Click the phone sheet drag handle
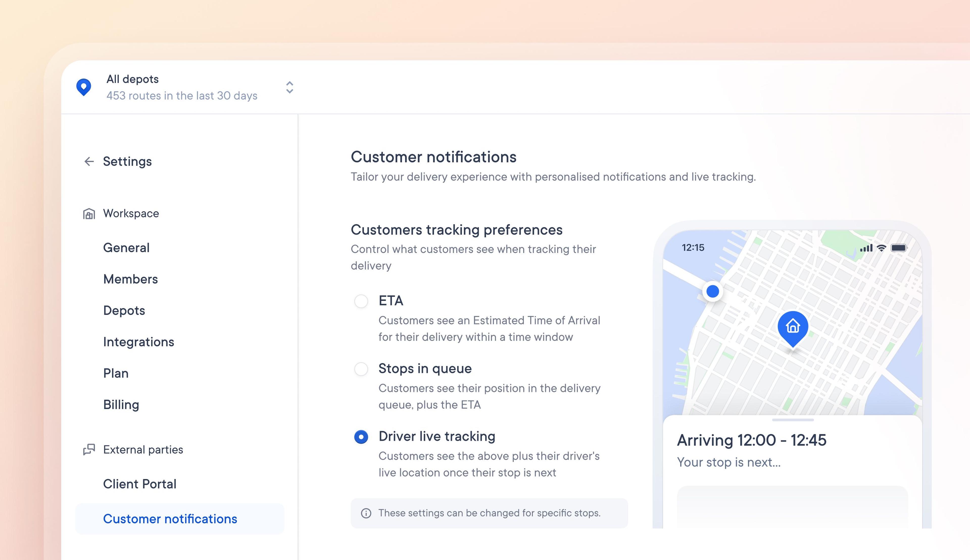The height and width of the screenshot is (560, 970). click(793, 420)
